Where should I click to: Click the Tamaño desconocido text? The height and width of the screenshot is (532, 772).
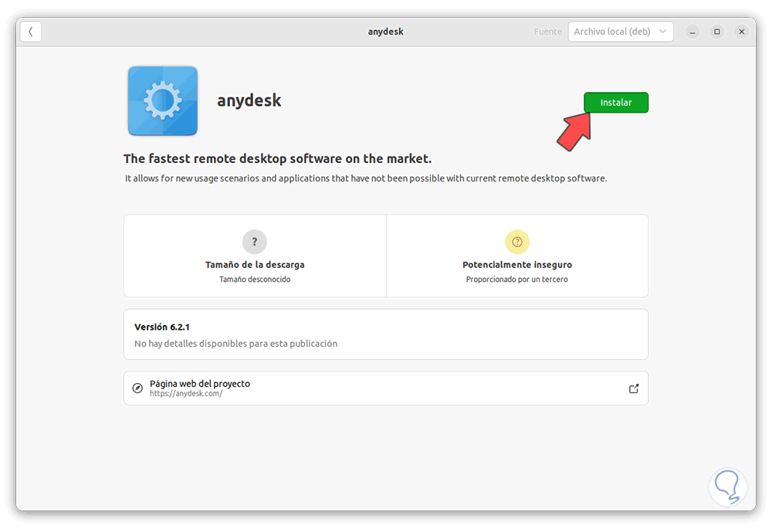[255, 280]
